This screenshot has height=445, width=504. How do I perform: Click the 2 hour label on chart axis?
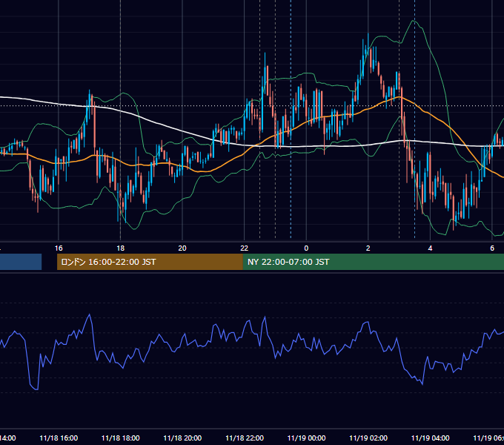tap(368, 248)
